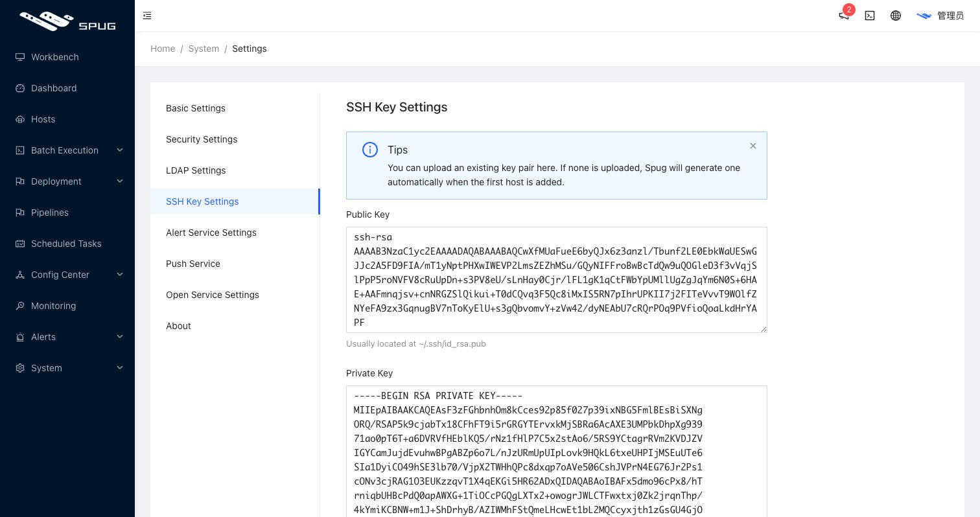Click the Spug logo
The height and width of the screenshot is (517, 980).
click(67, 21)
